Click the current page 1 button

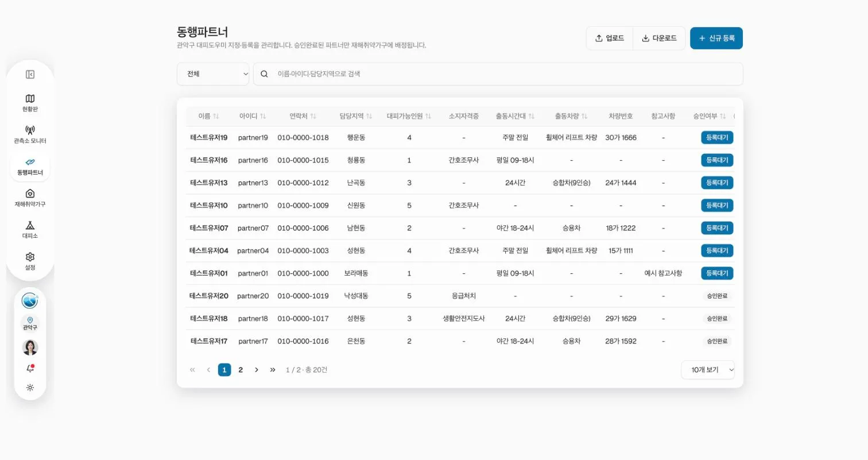pyautogui.click(x=224, y=370)
